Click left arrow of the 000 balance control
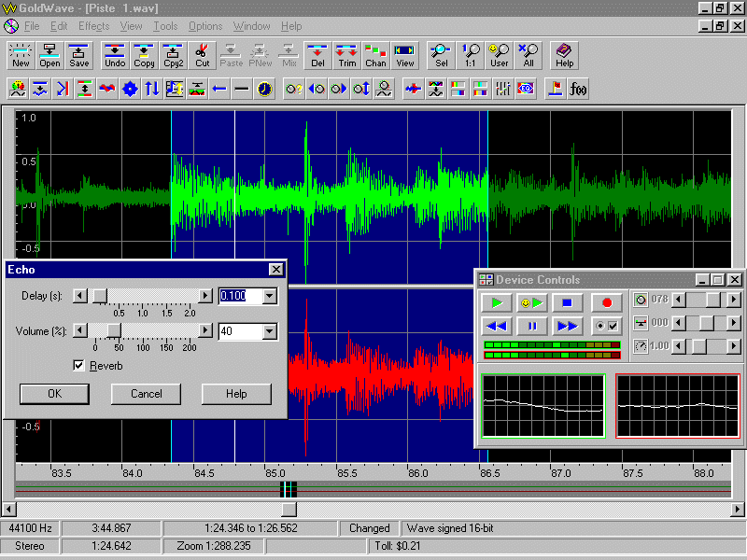 click(x=679, y=323)
